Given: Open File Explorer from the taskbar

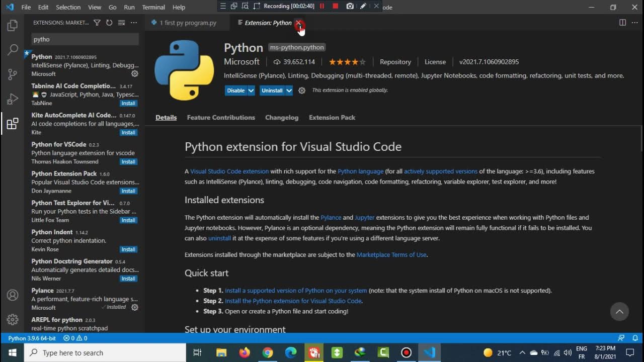Looking at the screenshot, I should (x=221, y=352).
